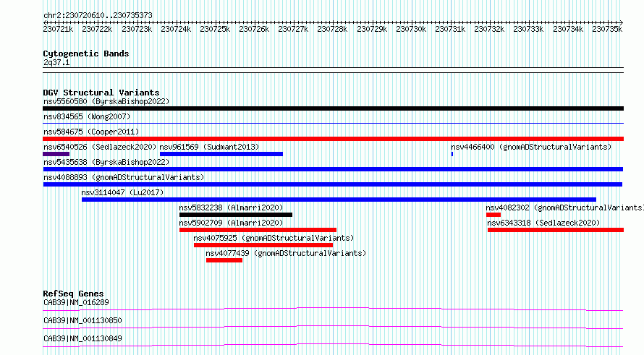
Task: Click nsv4082302 (gnomADStructuralVariants) label
Action: (564, 208)
